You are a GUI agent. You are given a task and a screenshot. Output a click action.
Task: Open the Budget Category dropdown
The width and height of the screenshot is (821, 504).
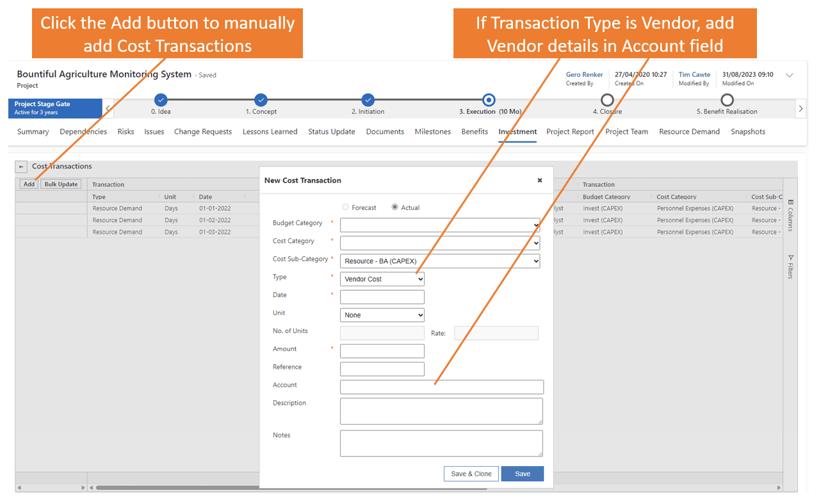440,225
